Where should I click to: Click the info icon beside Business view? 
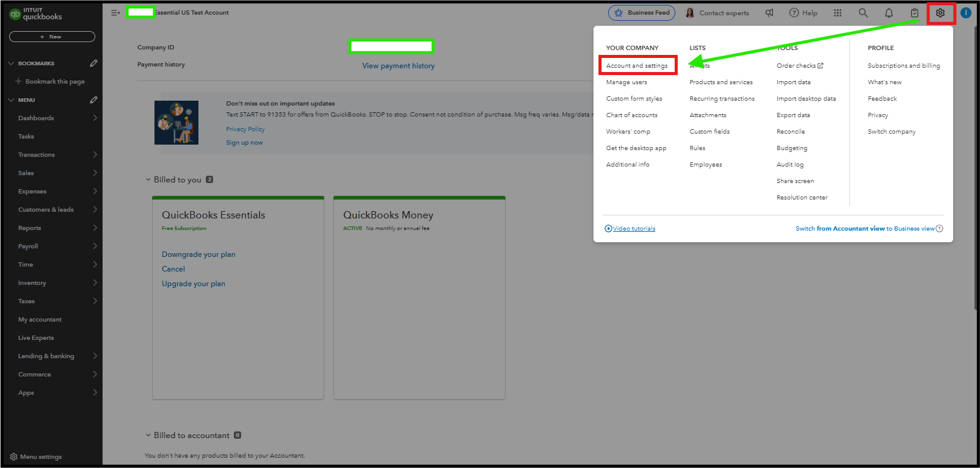[x=940, y=229]
